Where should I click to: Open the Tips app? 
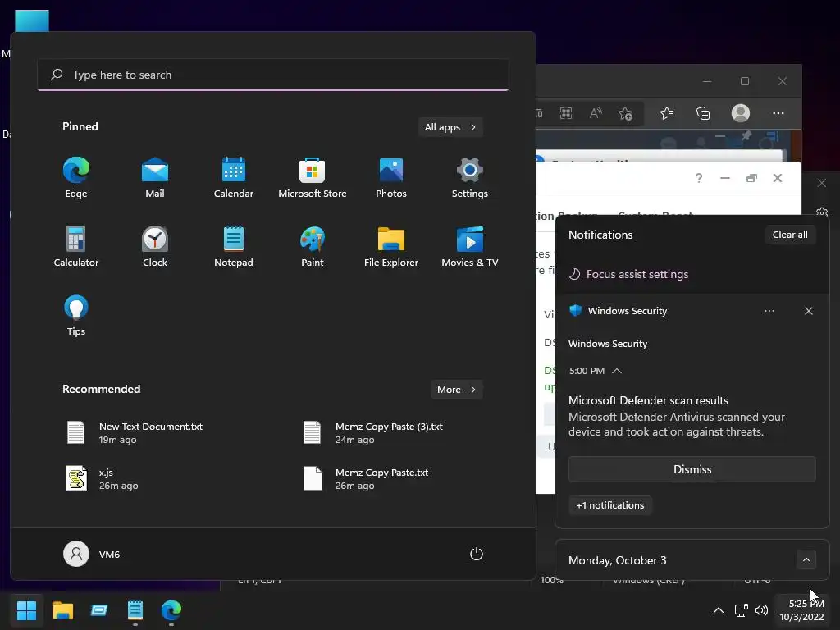[x=76, y=316]
